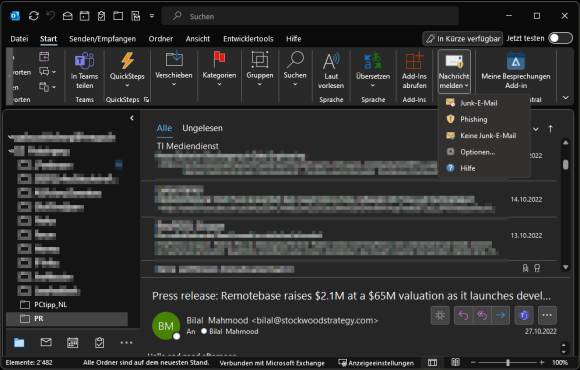Image resolution: width=580 pixels, height=370 pixels.
Task: Open the folder view navigation icon
Action: pyautogui.click(x=19, y=343)
